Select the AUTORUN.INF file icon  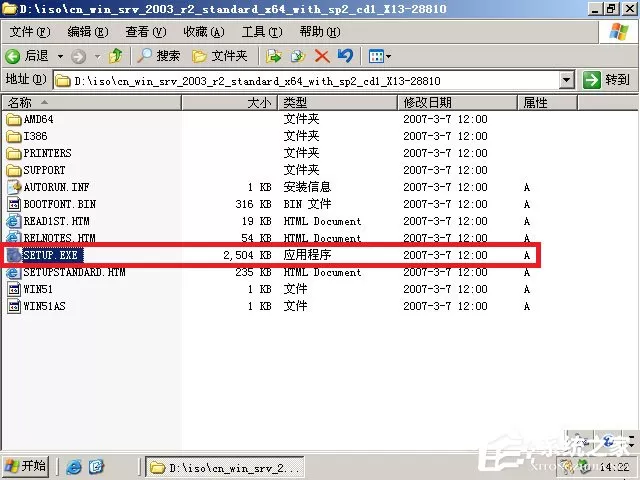point(14,187)
